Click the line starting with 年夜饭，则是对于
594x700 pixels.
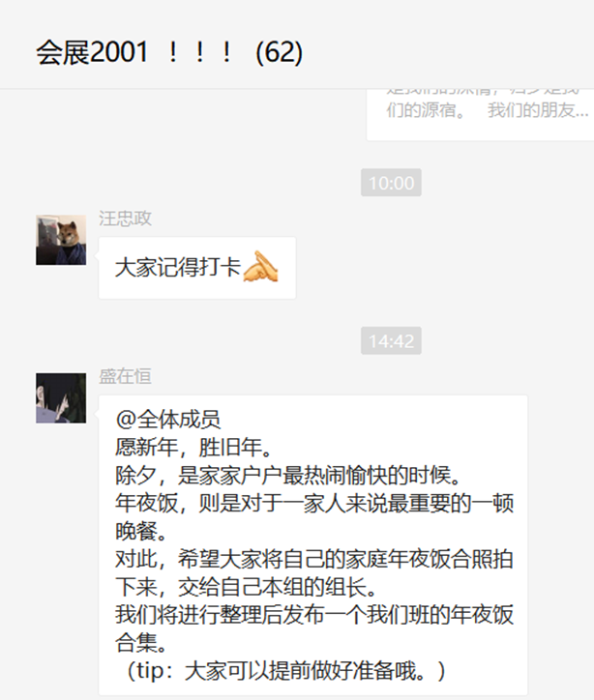[x=314, y=503]
